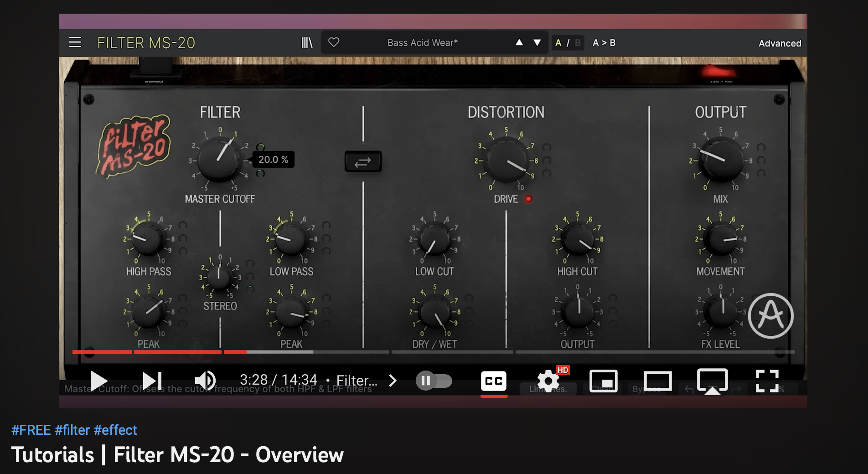This screenshot has width=868, height=474.
Task: Toggle the autoplay switch
Action: 434,380
